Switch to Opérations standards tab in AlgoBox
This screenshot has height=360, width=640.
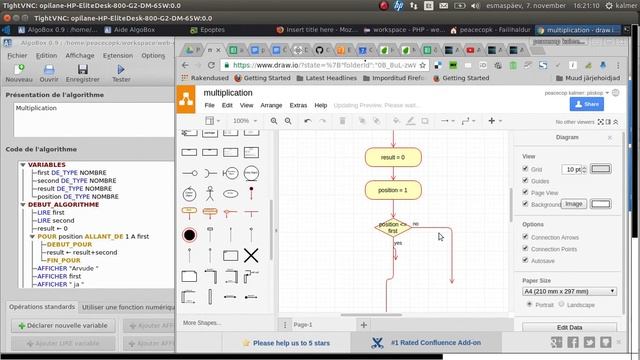click(x=42, y=307)
